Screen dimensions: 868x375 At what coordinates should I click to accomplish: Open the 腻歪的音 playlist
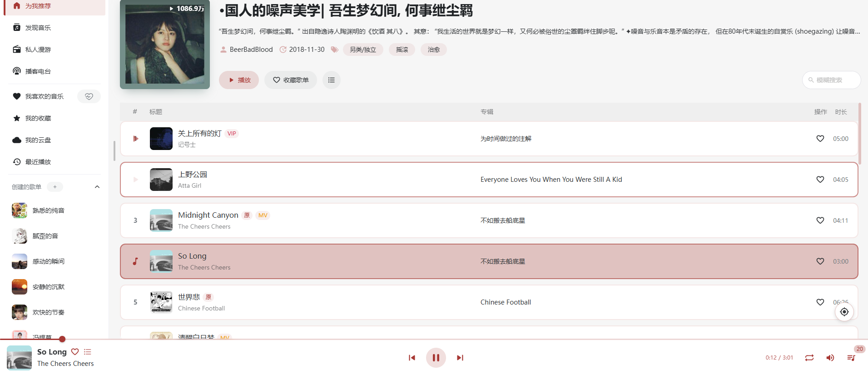55,236
